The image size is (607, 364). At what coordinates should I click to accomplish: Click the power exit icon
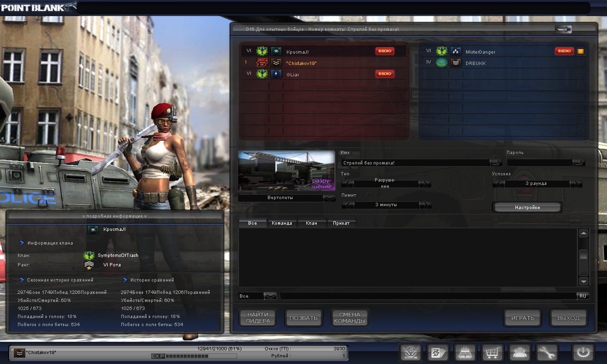click(583, 353)
